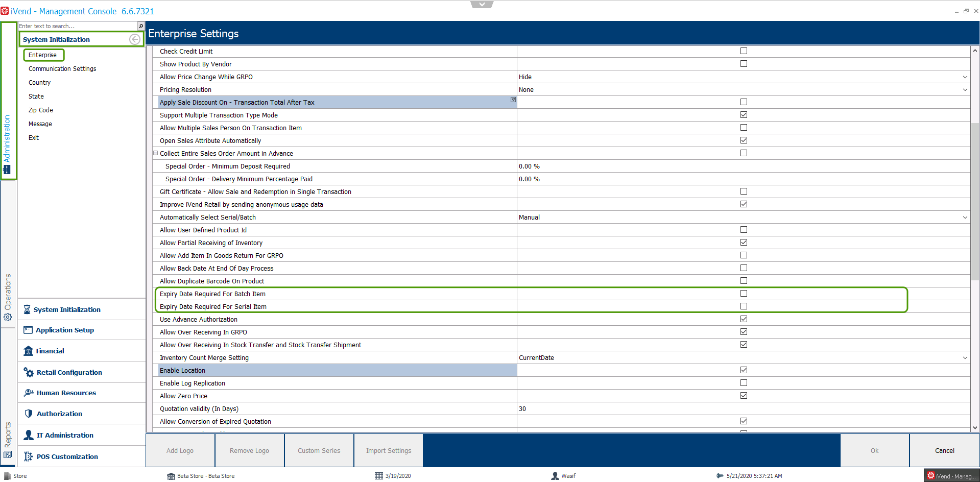Click the calendar icon beside 3/19/2020
The width and height of the screenshot is (980, 482).
pos(379,476)
